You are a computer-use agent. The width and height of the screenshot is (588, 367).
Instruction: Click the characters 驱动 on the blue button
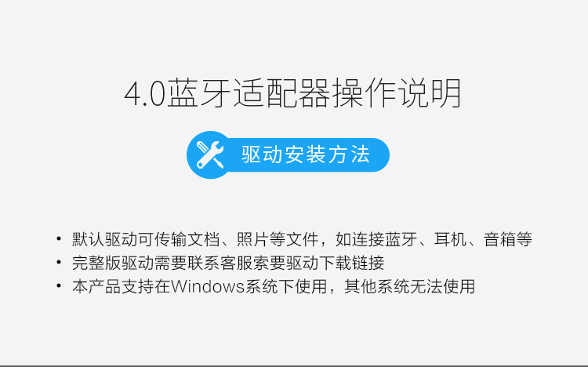point(262,154)
